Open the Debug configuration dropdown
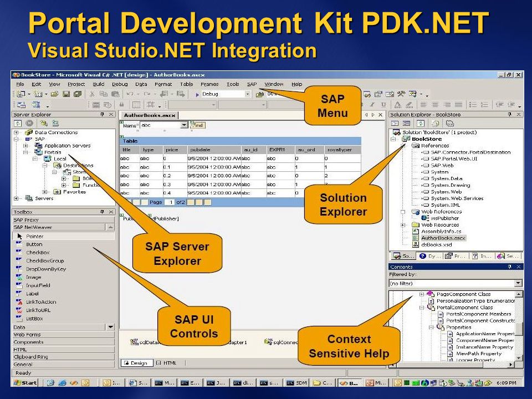The height and width of the screenshot is (399, 532). 247,94
